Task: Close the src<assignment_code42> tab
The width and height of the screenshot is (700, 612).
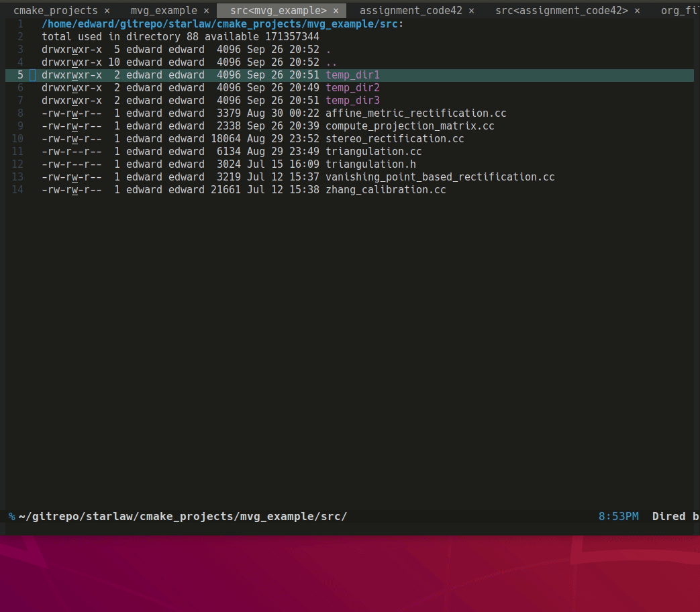Action: (637, 11)
